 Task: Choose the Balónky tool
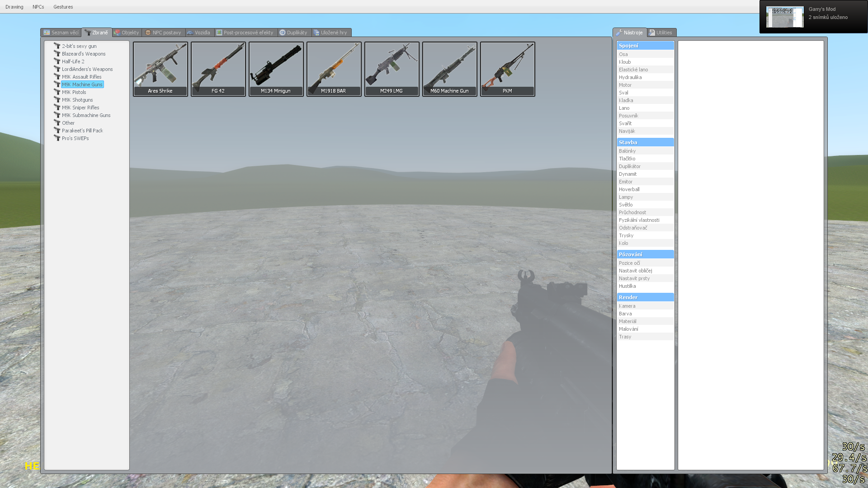645,151
